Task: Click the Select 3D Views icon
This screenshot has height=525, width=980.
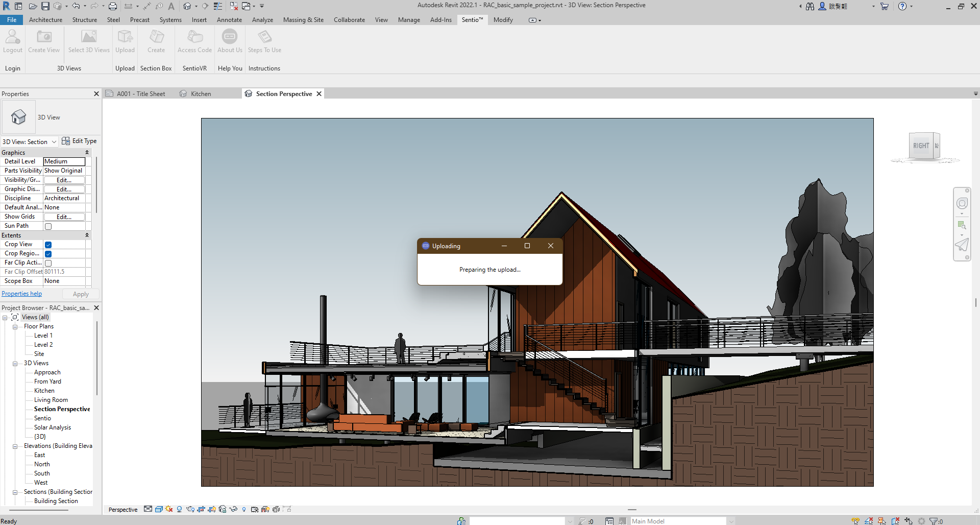Action: pos(89,37)
